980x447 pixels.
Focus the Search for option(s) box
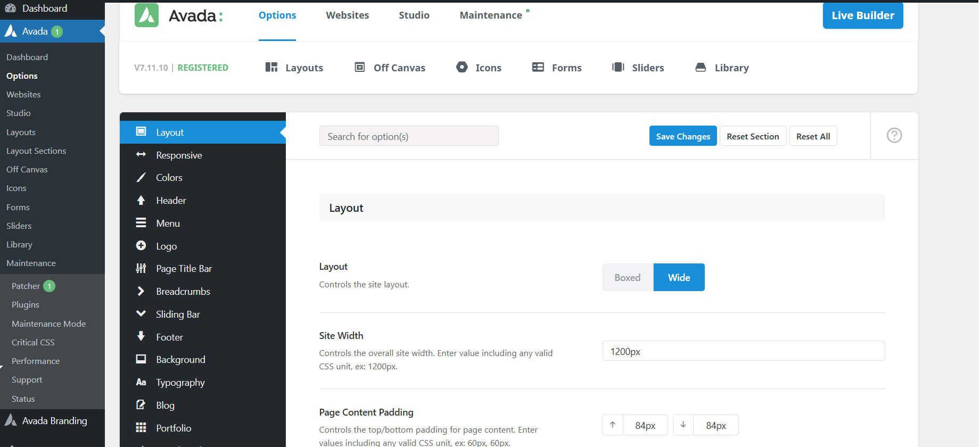click(x=408, y=136)
